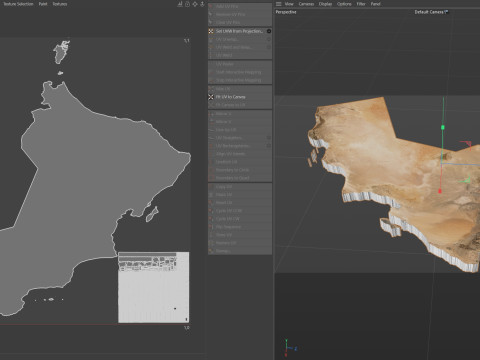The width and height of the screenshot is (480, 360).
Task: Open the View menu in viewport
Action: 289,4
